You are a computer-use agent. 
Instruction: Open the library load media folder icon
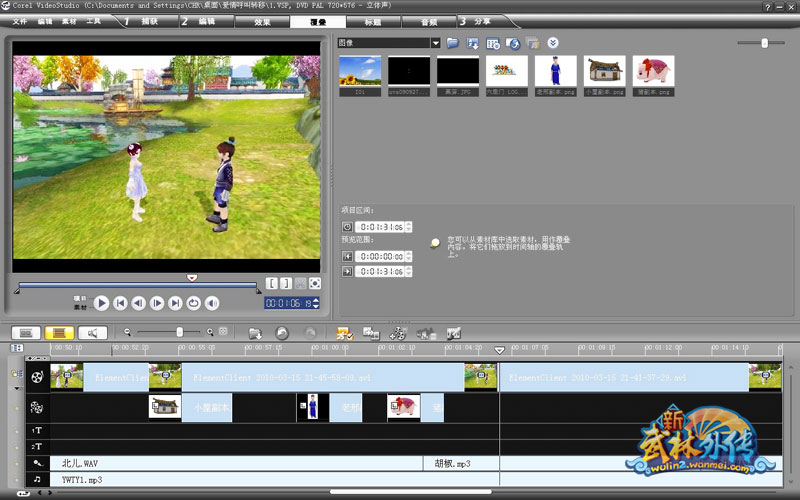pyautogui.click(x=453, y=43)
